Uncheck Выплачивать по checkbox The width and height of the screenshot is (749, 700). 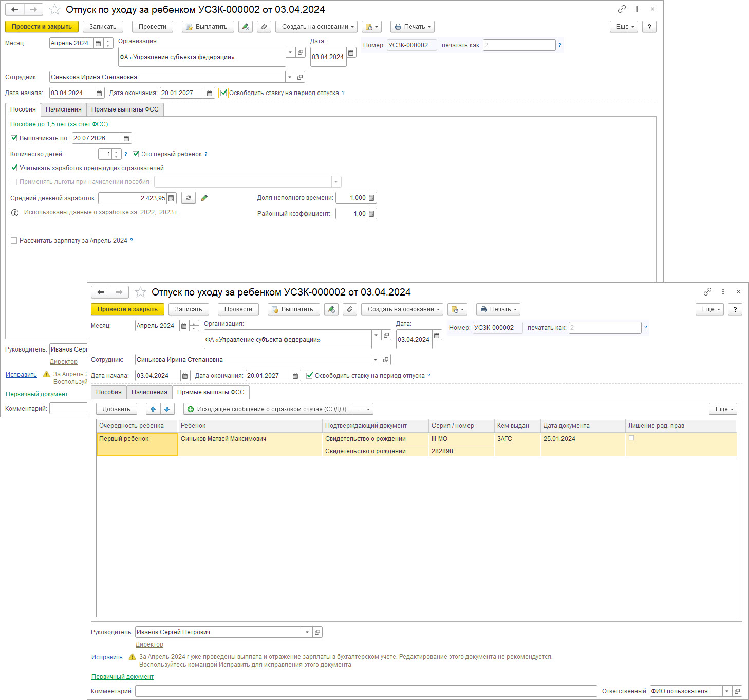[14, 138]
